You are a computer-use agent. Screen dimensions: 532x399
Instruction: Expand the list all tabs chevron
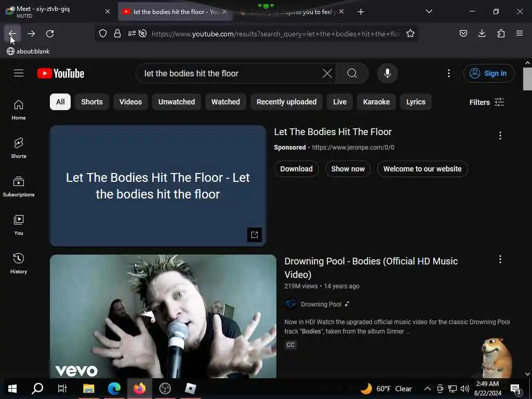point(429,11)
